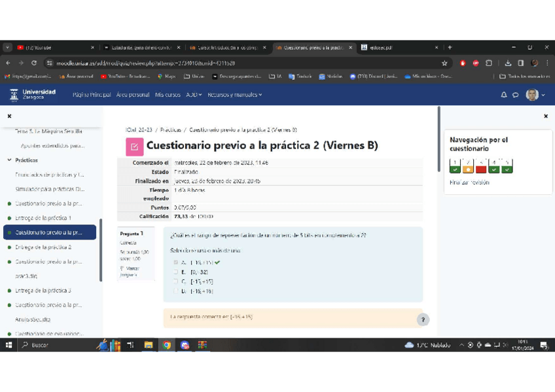Screen dimensions: 555x392
Task: Go to Mis cursos in navigation bar
Action: 168,95
